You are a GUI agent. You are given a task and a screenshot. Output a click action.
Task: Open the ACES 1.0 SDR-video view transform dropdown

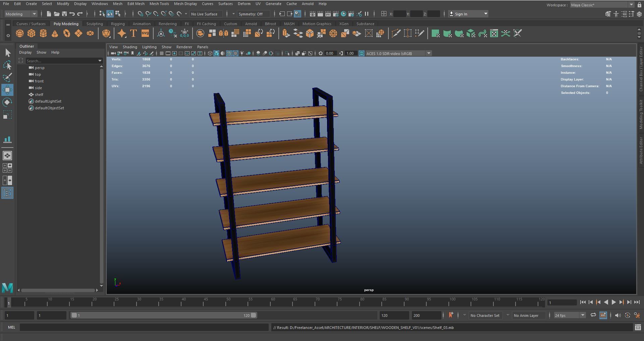(x=398, y=53)
